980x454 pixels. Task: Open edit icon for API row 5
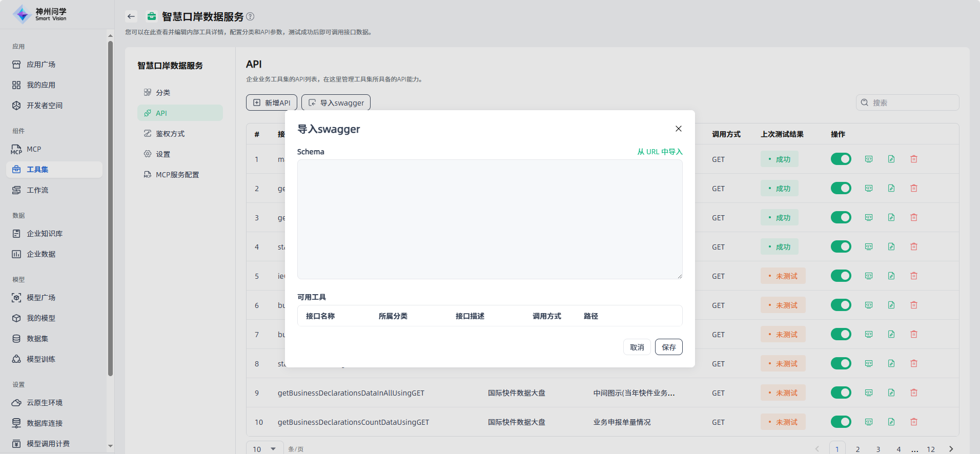click(x=891, y=276)
